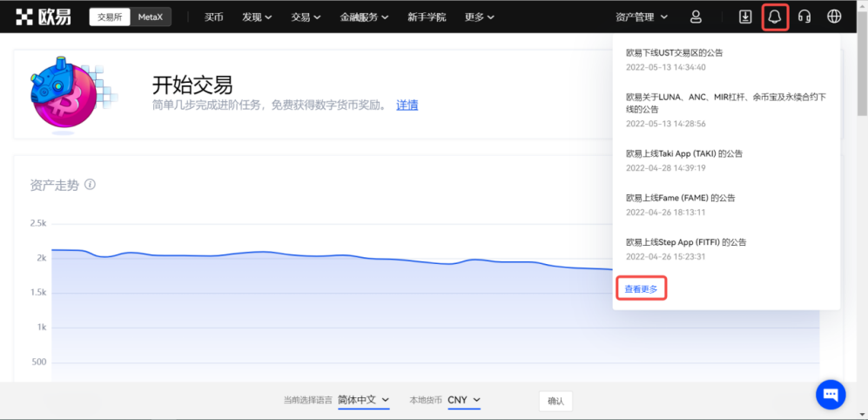Screen dimensions: 868x420
Task: Expand the 金融服务 menu
Action: pos(364,17)
